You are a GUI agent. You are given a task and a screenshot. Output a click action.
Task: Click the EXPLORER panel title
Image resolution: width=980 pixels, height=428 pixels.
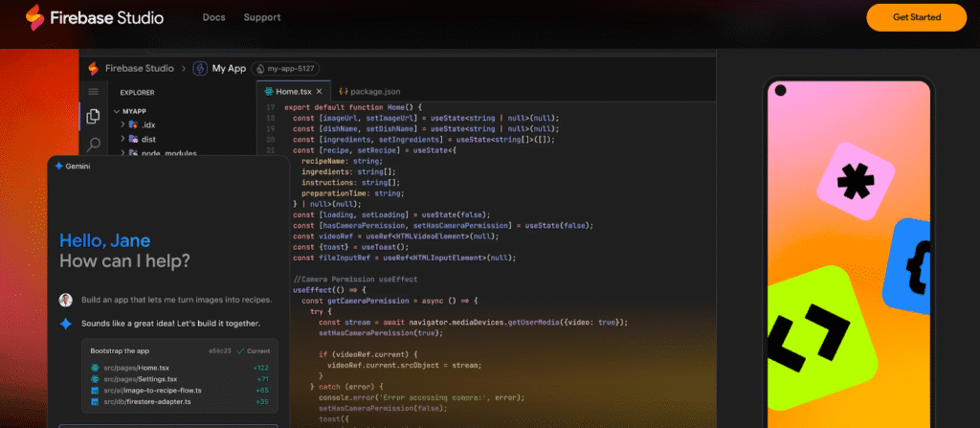coord(138,93)
